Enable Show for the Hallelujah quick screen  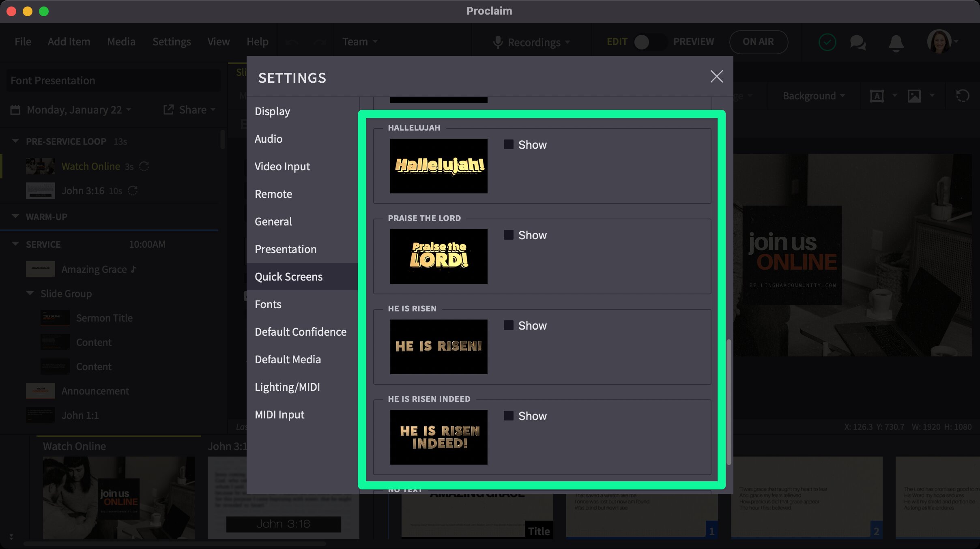pos(507,144)
